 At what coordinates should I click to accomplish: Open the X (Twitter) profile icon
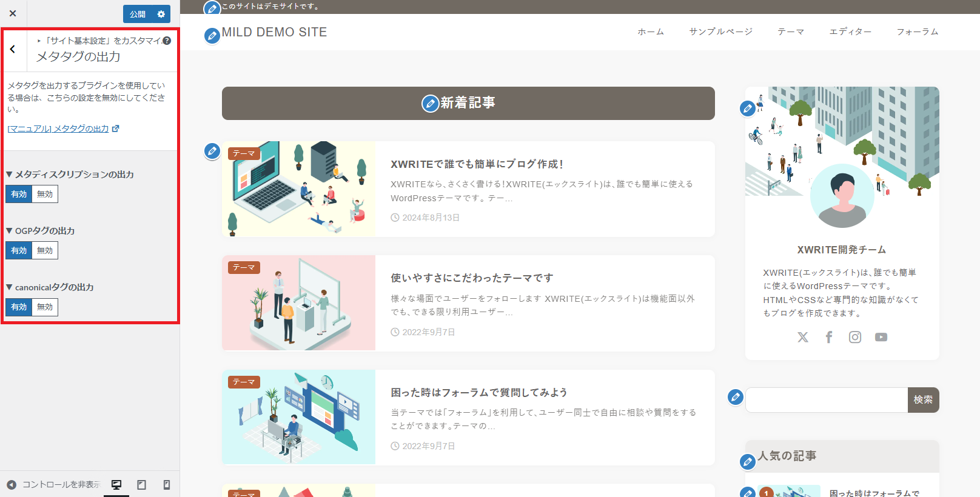coord(803,337)
